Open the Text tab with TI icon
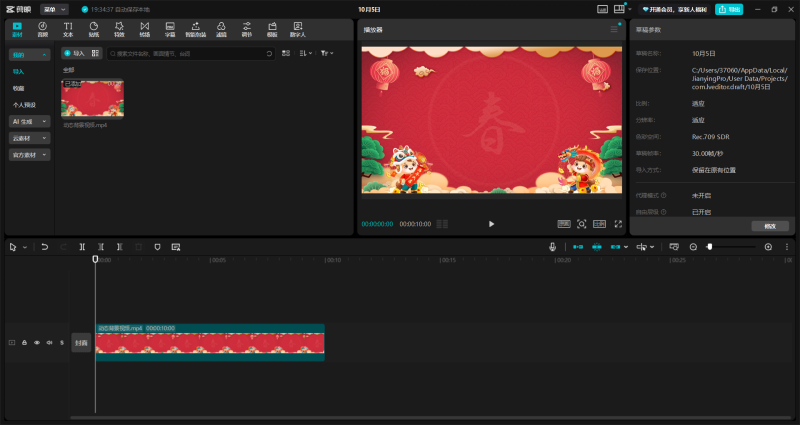The image size is (800, 425). 68,30
